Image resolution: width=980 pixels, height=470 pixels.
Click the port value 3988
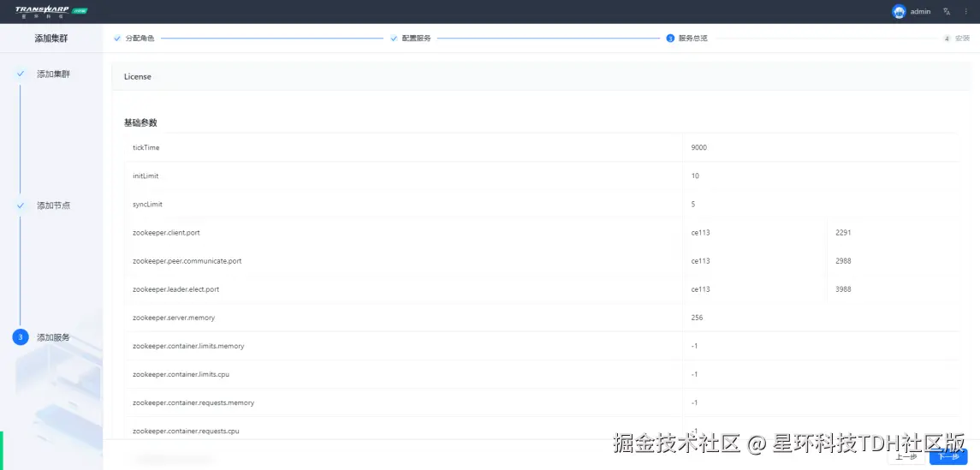(843, 289)
